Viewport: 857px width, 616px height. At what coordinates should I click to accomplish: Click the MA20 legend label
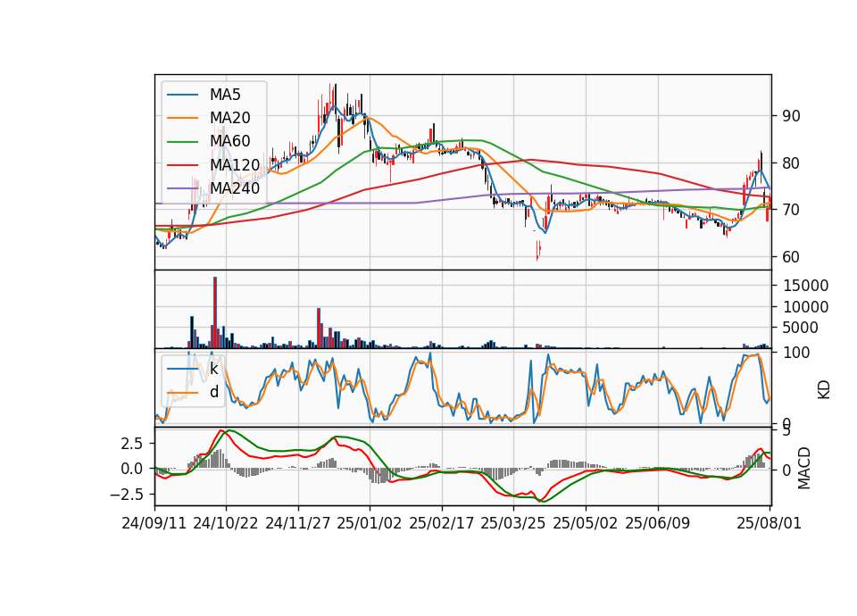click(229, 118)
